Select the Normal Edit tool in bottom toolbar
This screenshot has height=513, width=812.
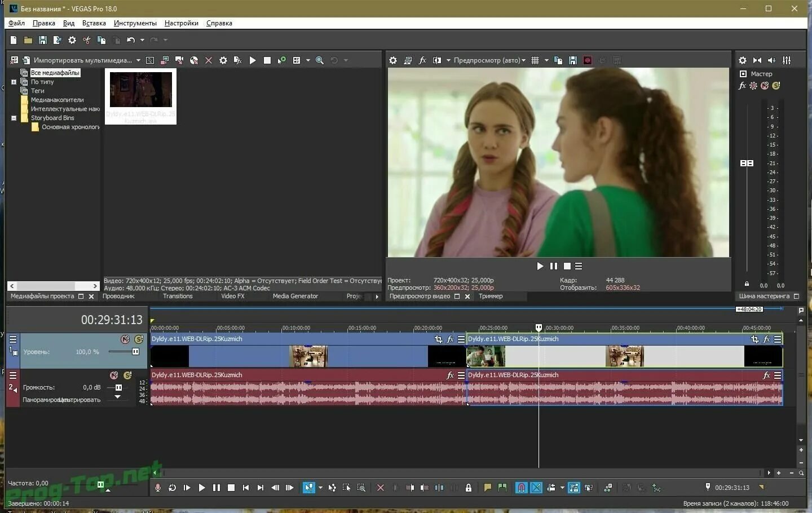(308, 487)
